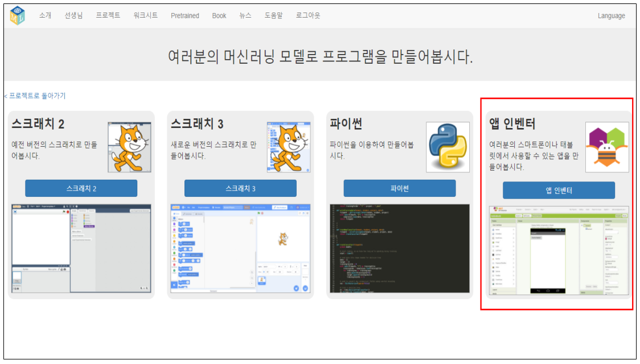Click the blue 앱 인벤터 button
640x364 pixels.
click(x=559, y=191)
